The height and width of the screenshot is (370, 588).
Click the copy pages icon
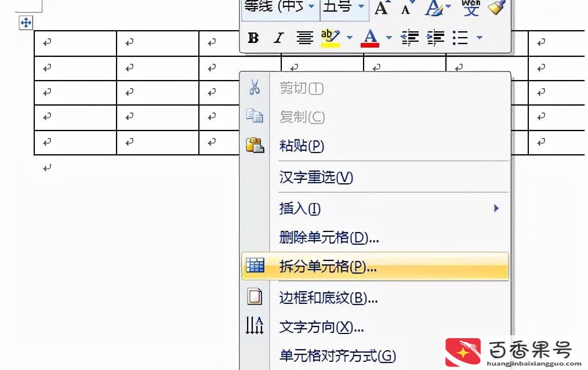coord(255,115)
